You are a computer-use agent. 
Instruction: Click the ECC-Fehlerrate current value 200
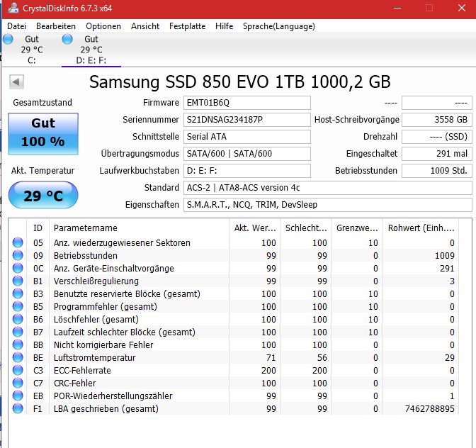click(268, 371)
